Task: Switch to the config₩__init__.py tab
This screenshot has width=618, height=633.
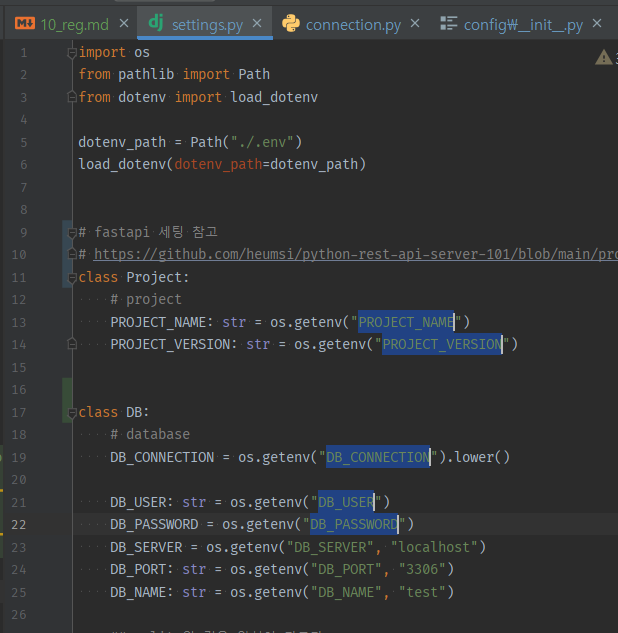Action: [523, 25]
